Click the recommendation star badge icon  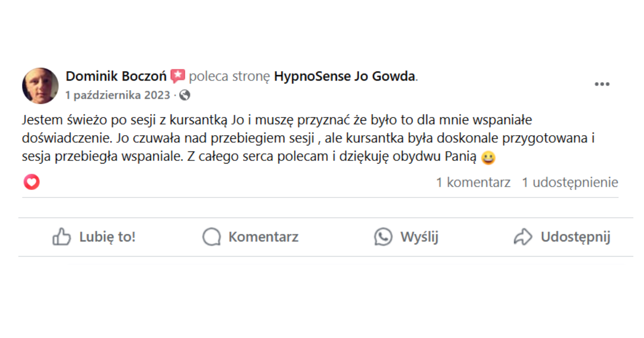[178, 77]
